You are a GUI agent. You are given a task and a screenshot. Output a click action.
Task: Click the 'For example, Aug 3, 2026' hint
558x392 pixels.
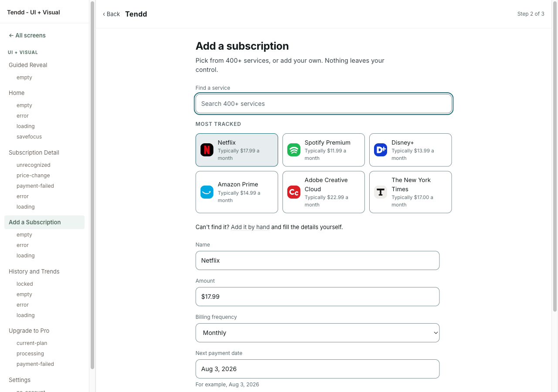point(227,385)
